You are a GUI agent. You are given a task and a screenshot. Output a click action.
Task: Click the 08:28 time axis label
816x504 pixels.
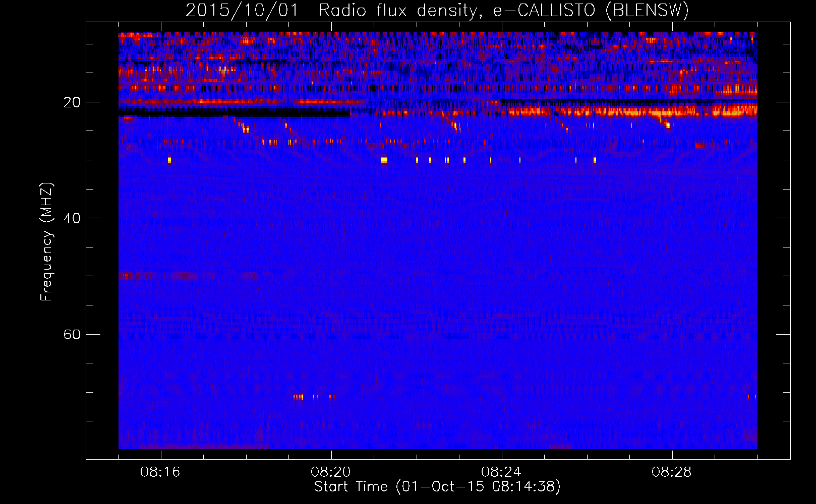click(x=672, y=472)
